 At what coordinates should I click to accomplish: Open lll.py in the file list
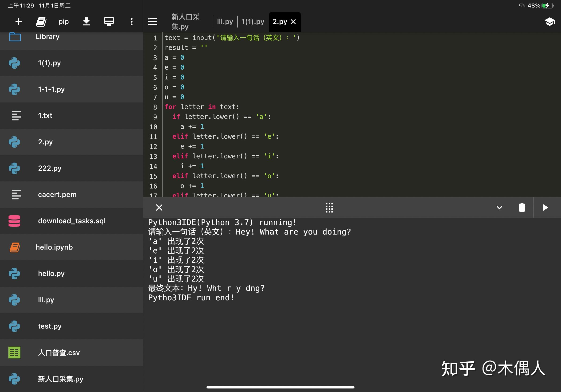pos(71,300)
